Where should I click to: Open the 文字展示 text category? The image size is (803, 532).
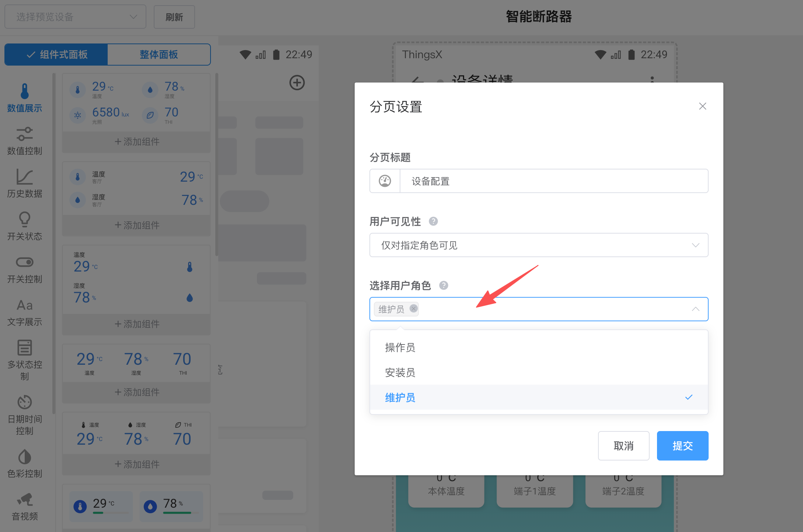(24, 312)
